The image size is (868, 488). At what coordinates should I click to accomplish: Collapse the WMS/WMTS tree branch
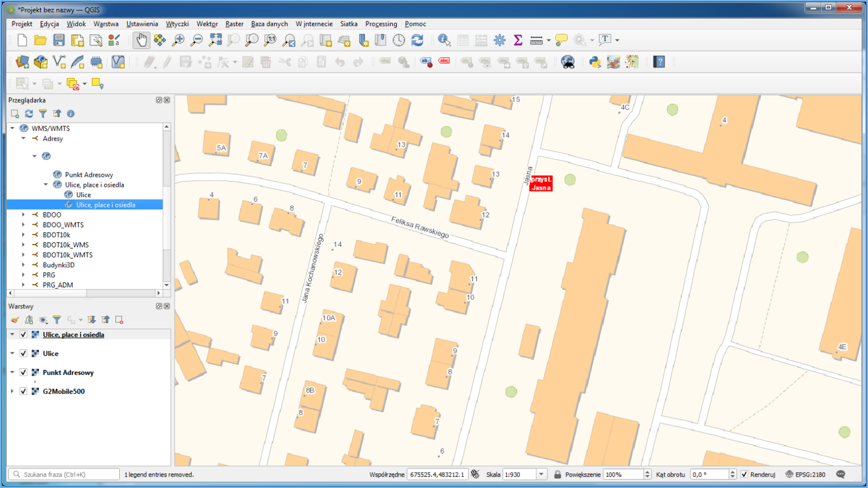12,128
